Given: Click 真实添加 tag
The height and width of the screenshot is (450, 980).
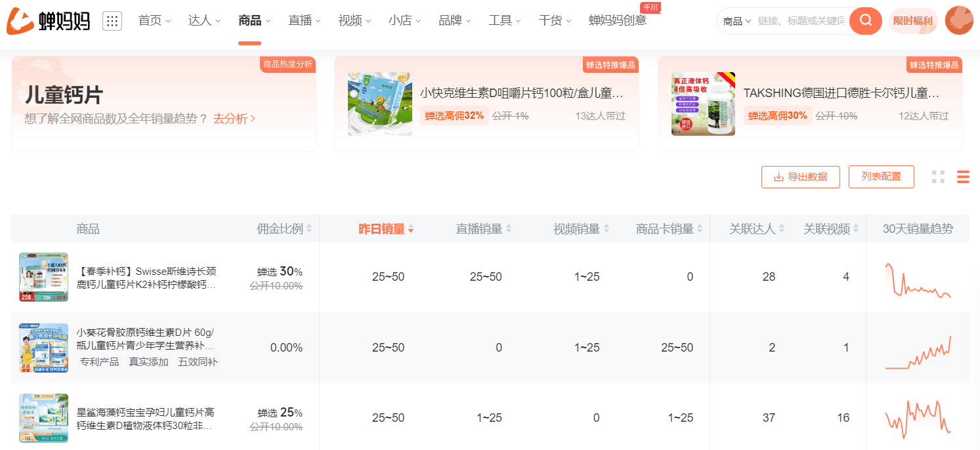Looking at the screenshot, I should 148,362.
